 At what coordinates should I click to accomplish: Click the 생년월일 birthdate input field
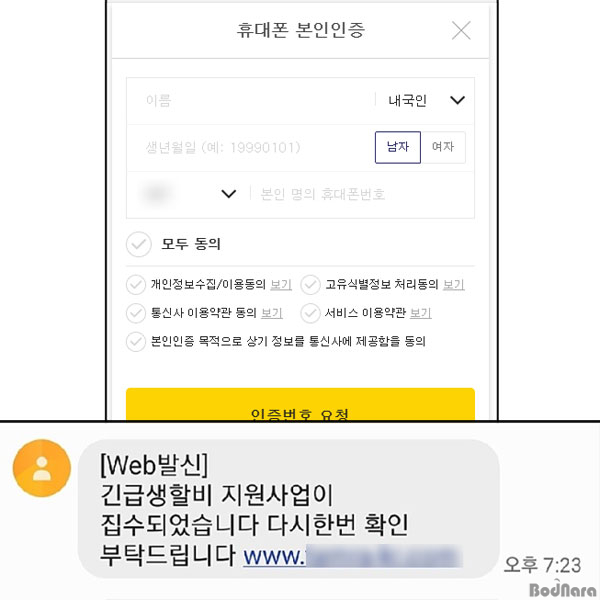coord(251,148)
